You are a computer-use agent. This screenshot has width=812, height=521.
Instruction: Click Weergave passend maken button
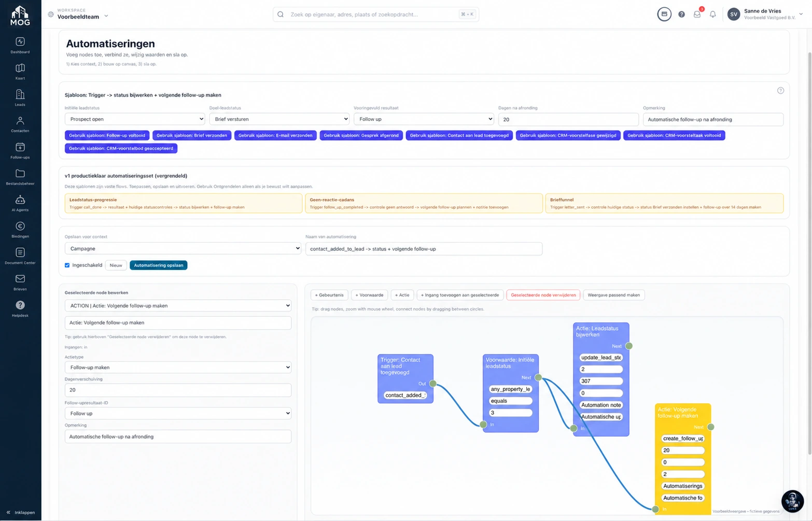[x=613, y=295]
